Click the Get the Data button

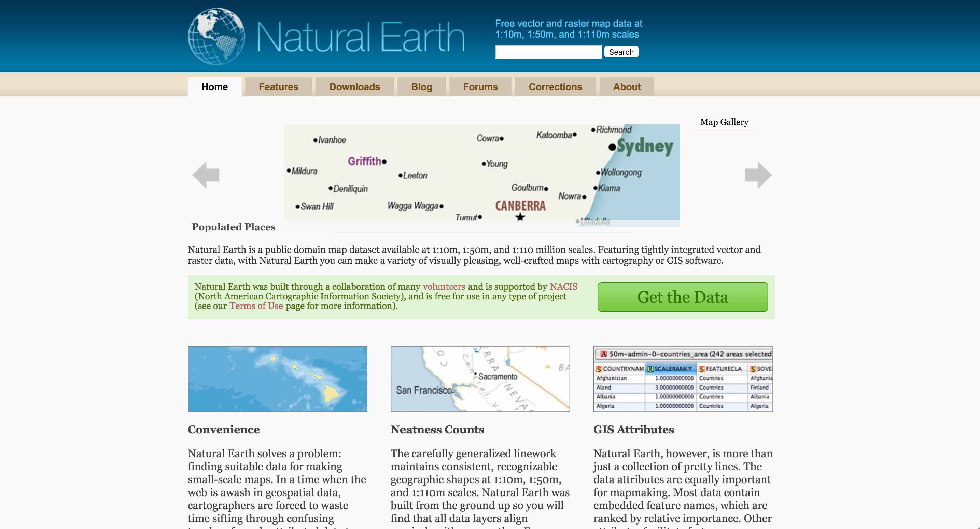683,297
